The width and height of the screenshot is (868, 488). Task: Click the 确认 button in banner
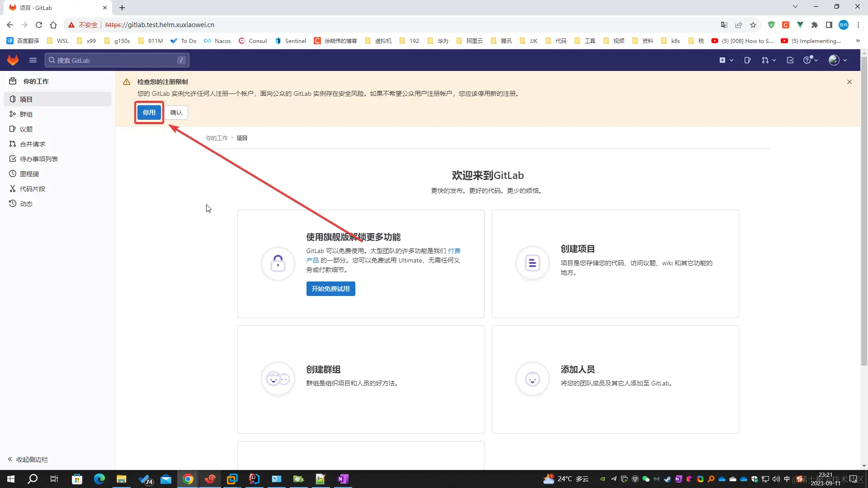[x=176, y=113]
